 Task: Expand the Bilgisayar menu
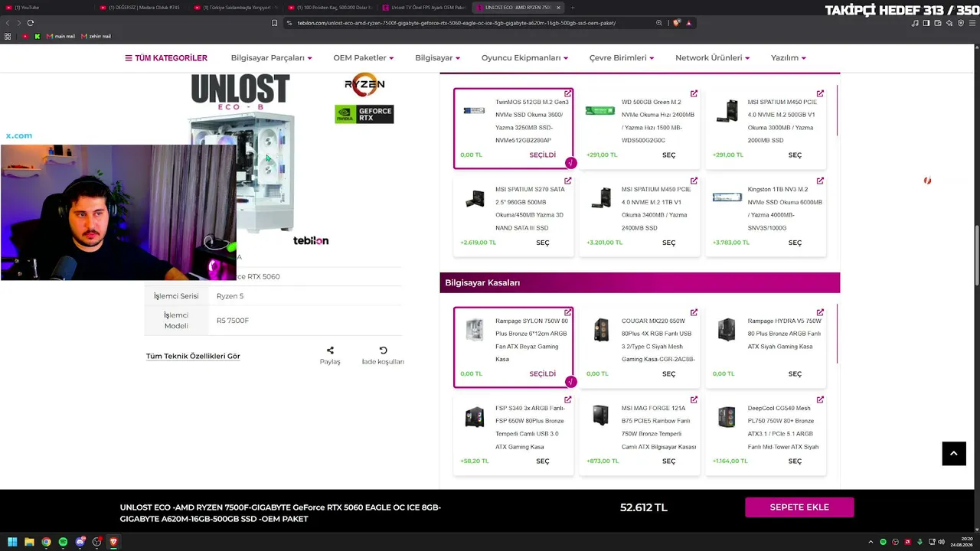(x=437, y=58)
